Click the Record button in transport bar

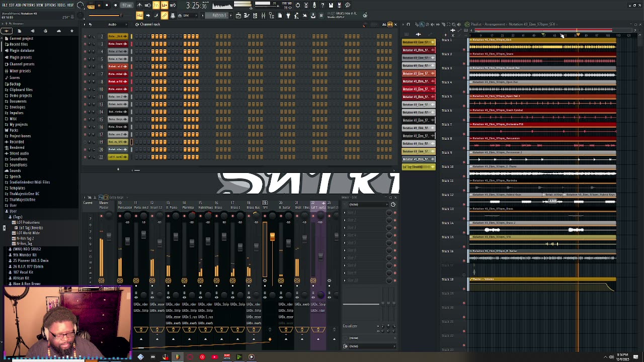[116, 5]
